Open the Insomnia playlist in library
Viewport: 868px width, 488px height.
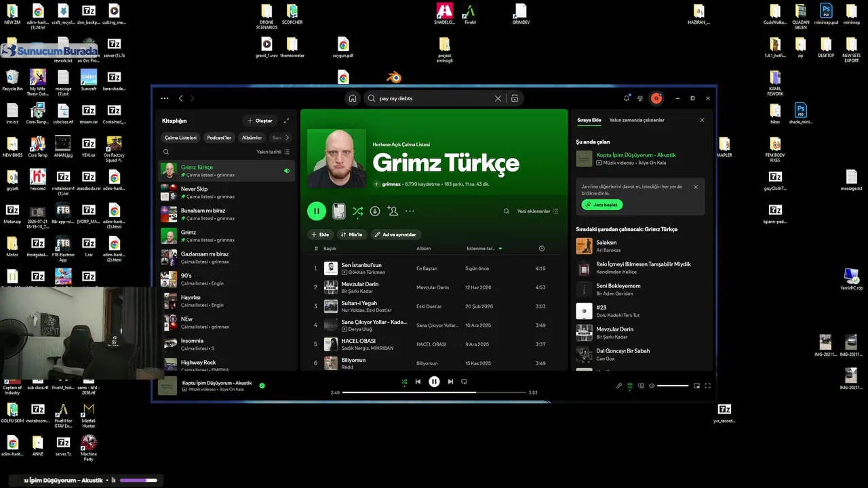[227, 344]
